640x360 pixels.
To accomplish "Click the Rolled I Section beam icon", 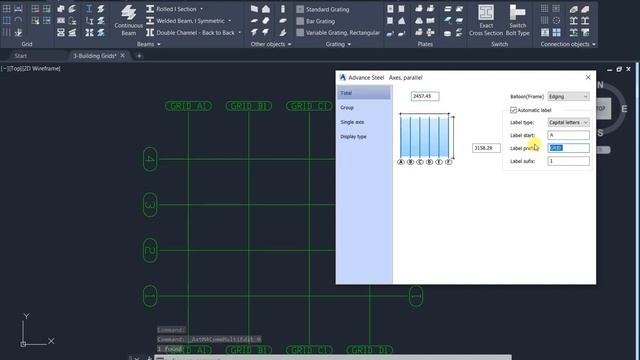I will click(150, 9).
